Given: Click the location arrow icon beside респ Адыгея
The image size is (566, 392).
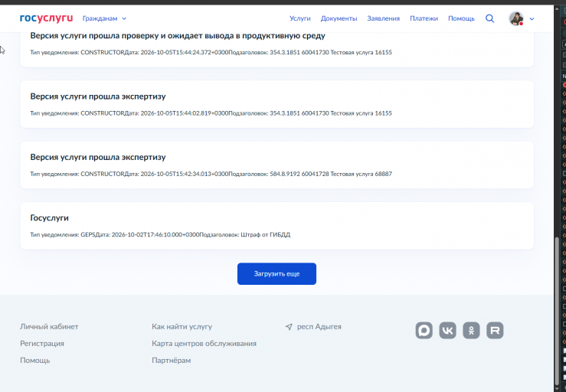Looking at the screenshot, I should [x=289, y=327].
